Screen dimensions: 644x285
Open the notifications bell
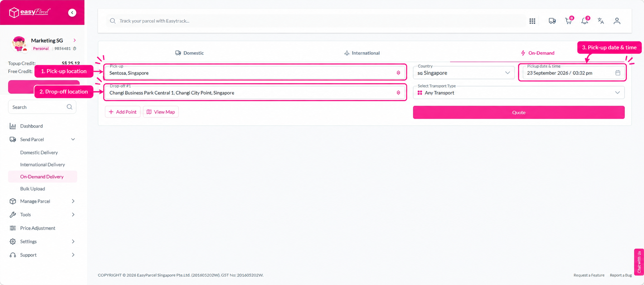585,21
